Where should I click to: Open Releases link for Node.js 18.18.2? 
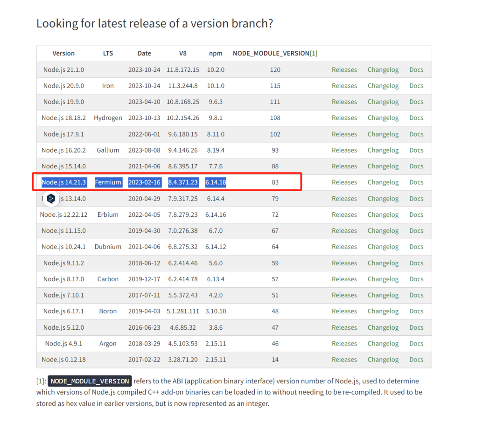coord(344,118)
